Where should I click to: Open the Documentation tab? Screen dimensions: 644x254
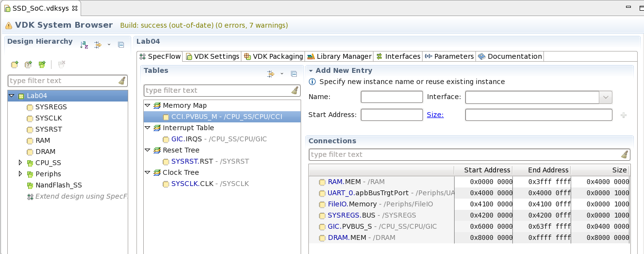point(510,56)
